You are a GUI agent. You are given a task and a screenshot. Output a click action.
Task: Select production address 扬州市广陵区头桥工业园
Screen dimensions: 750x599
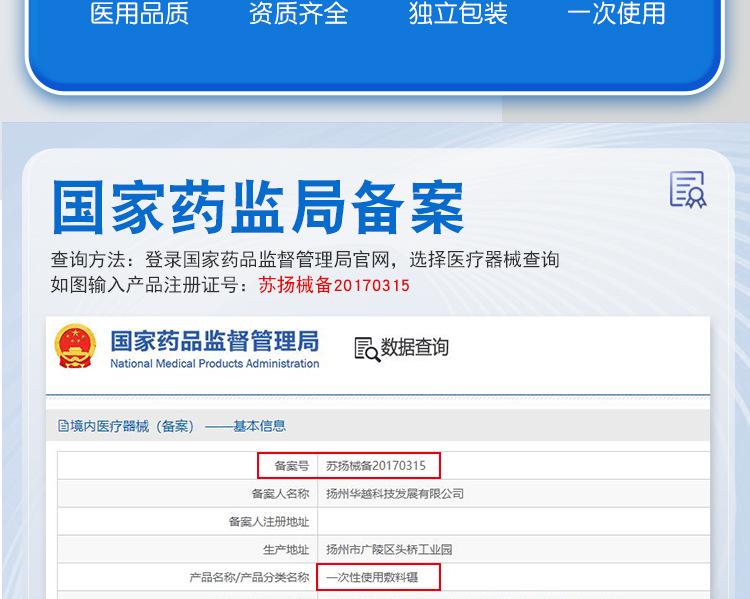click(x=389, y=550)
